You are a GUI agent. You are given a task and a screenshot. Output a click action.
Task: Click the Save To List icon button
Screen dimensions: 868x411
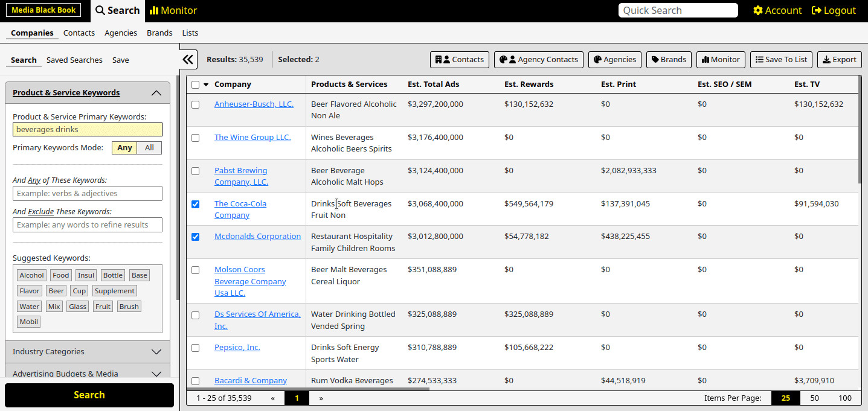pos(781,60)
